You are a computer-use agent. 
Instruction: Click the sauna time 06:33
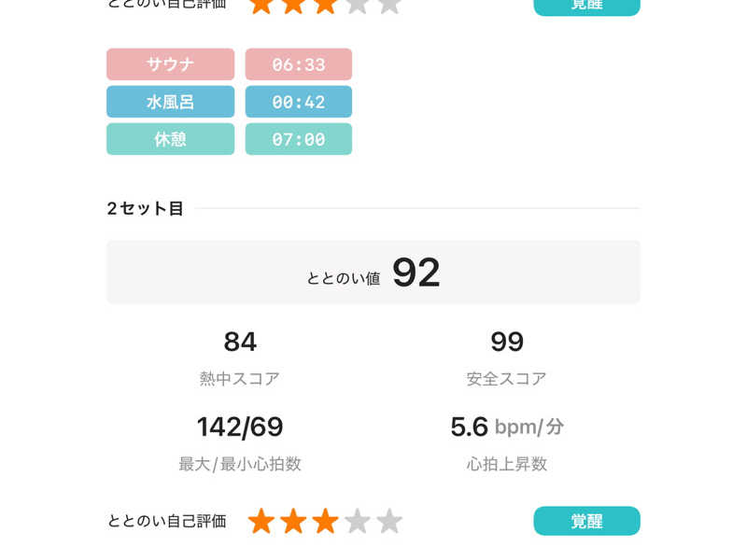point(299,64)
